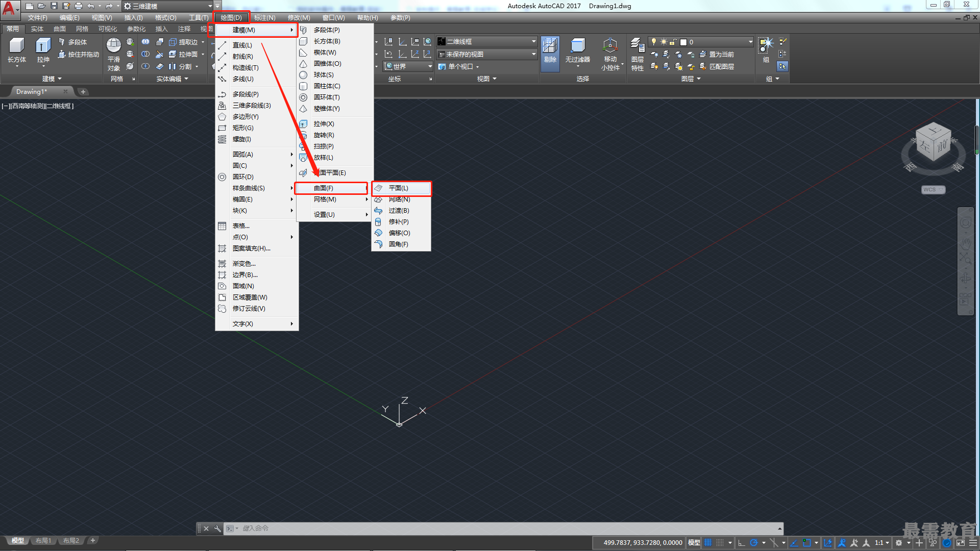Viewport: 980px width, 551px height.
Task: Switch to the Visualize (可视化) ribbon tab
Action: click(108, 29)
